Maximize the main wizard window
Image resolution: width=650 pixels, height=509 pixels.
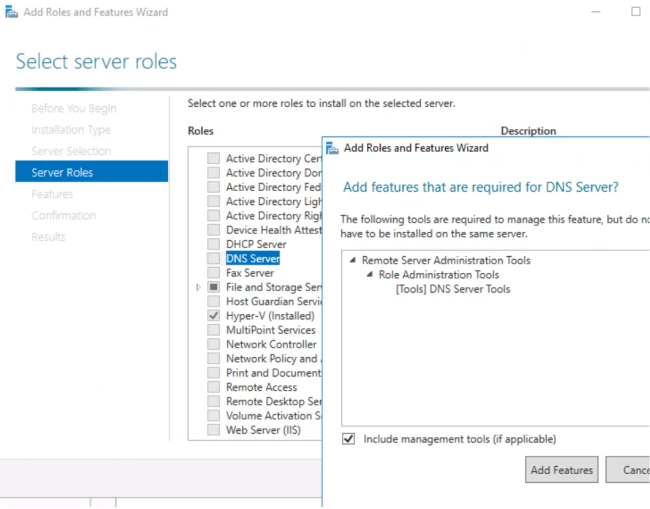point(636,12)
